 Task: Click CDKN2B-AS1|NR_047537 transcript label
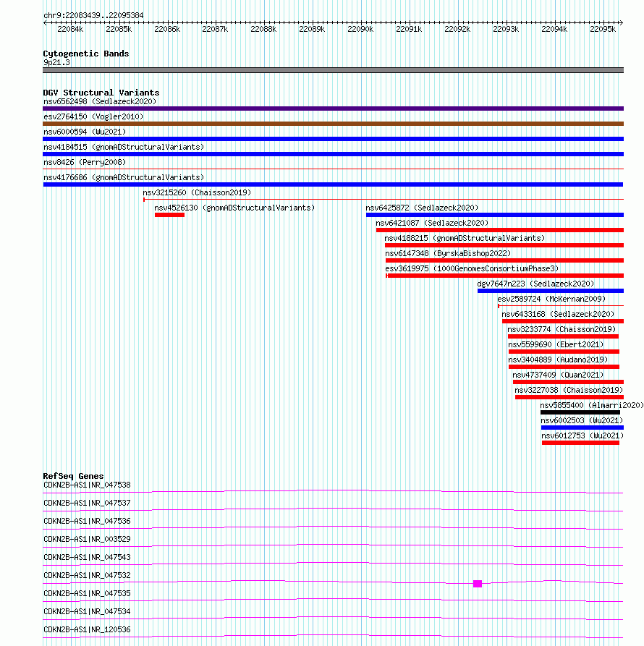pos(87,503)
